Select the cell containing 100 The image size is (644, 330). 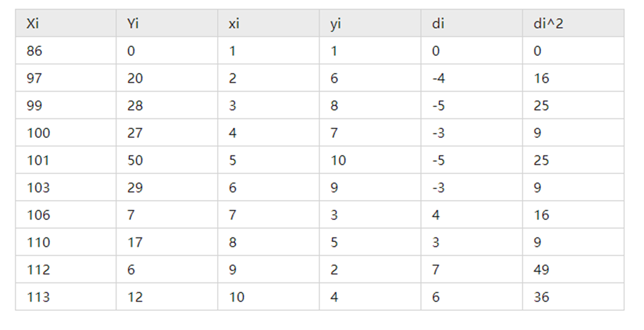pyautogui.click(x=38, y=133)
